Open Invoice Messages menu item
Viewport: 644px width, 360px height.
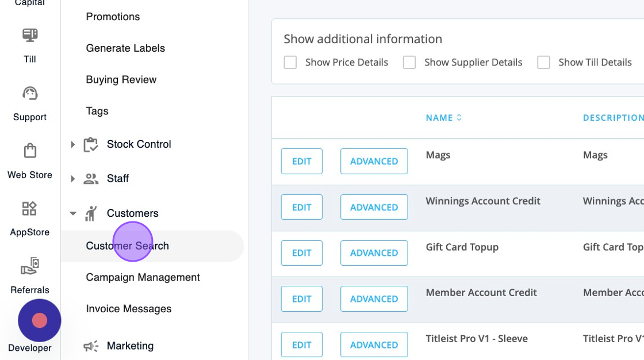[x=129, y=309]
